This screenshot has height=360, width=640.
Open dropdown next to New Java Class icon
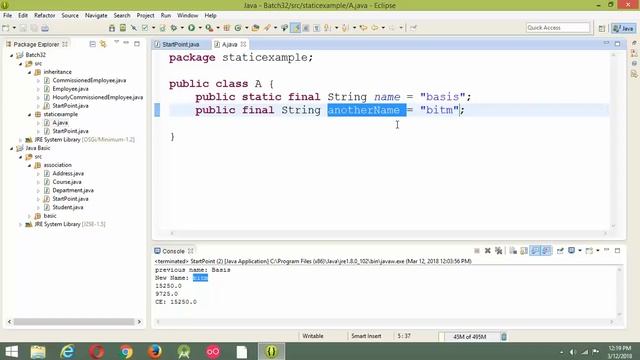(x=247, y=28)
